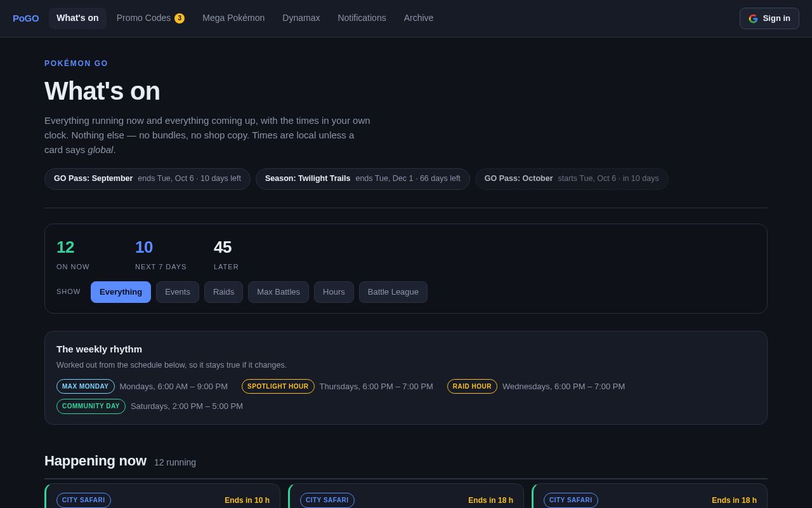The image size is (812, 508).
Task: Filter the list to Raids
Action: 223,292
